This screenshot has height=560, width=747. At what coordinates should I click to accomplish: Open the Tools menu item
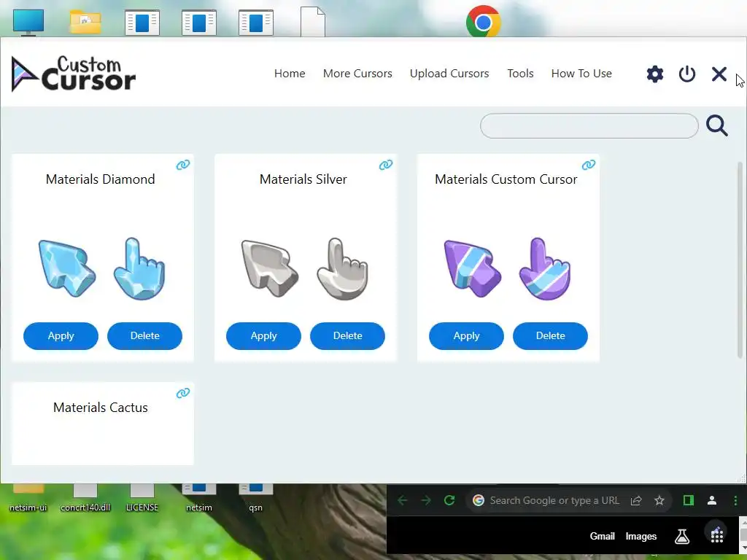(520, 74)
